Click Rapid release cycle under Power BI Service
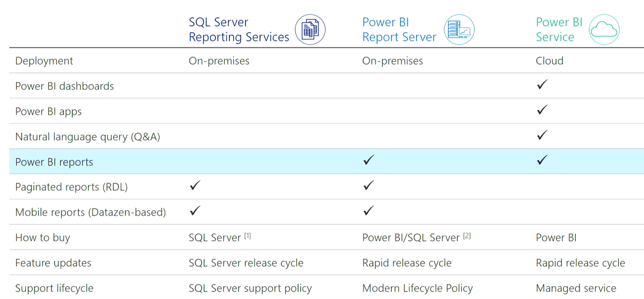This screenshot has height=299, width=644. (581, 263)
